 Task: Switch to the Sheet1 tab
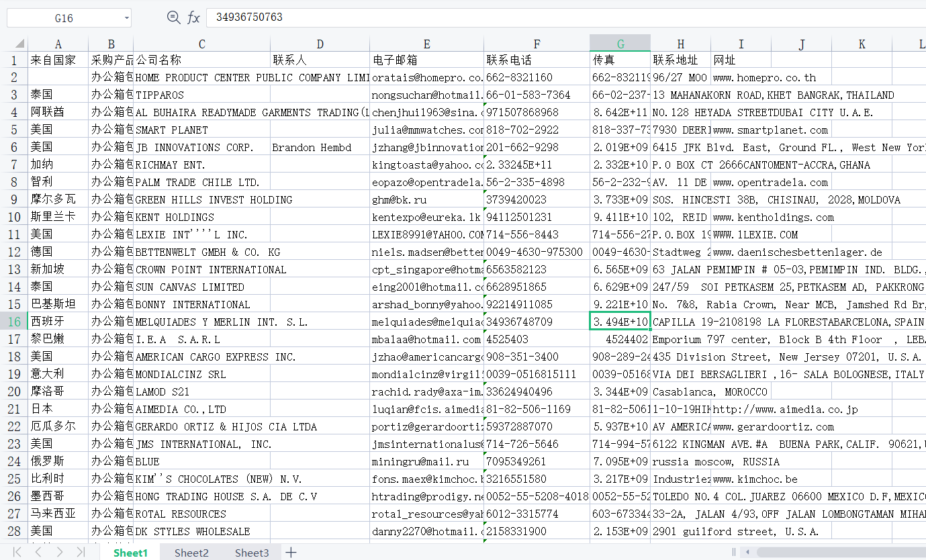(130, 553)
